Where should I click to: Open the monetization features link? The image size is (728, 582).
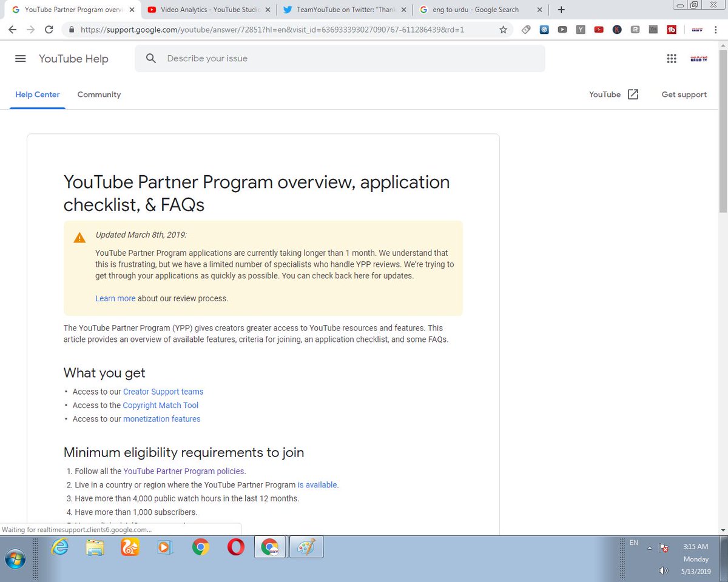[x=162, y=419]
